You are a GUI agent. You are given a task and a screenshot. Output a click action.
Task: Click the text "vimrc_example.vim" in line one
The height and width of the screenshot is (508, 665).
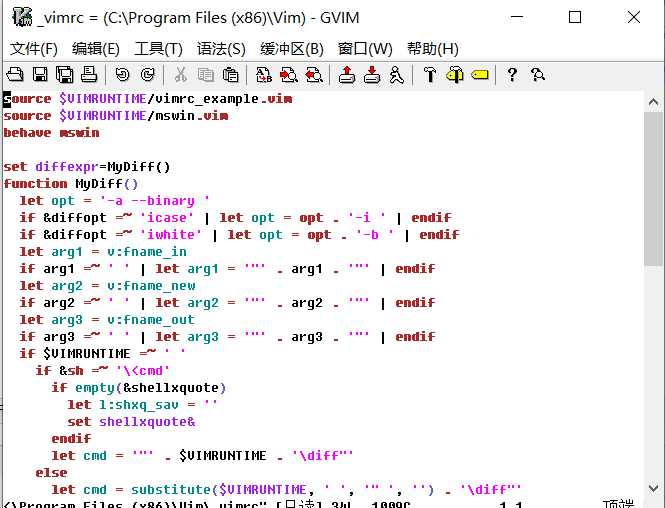[224, 99]
